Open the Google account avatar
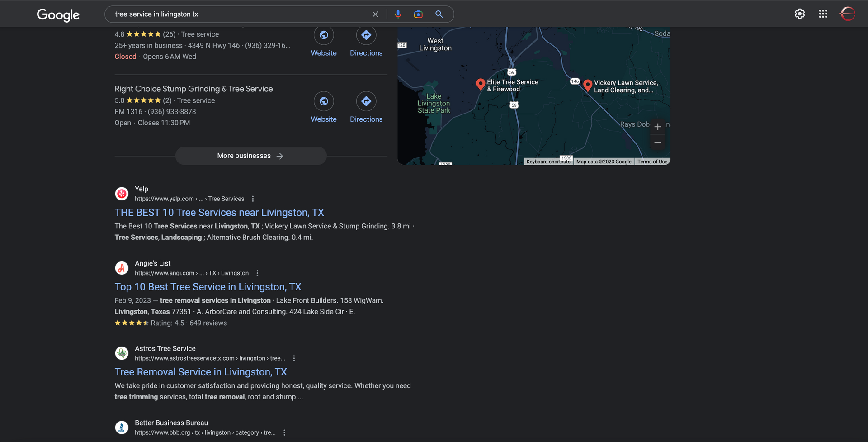The height and width of the screenshot is (442, 868). coord(847,14)
